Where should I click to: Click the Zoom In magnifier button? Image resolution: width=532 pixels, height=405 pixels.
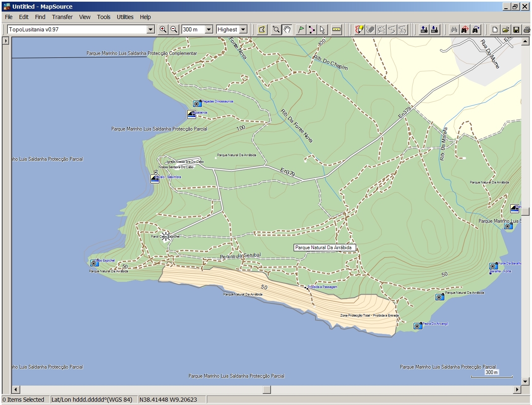pos(163,29)
